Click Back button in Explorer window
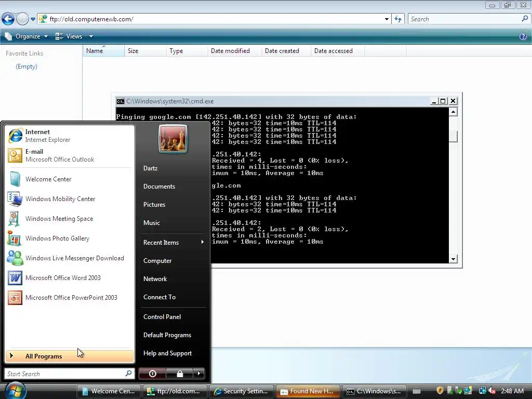 8,19
